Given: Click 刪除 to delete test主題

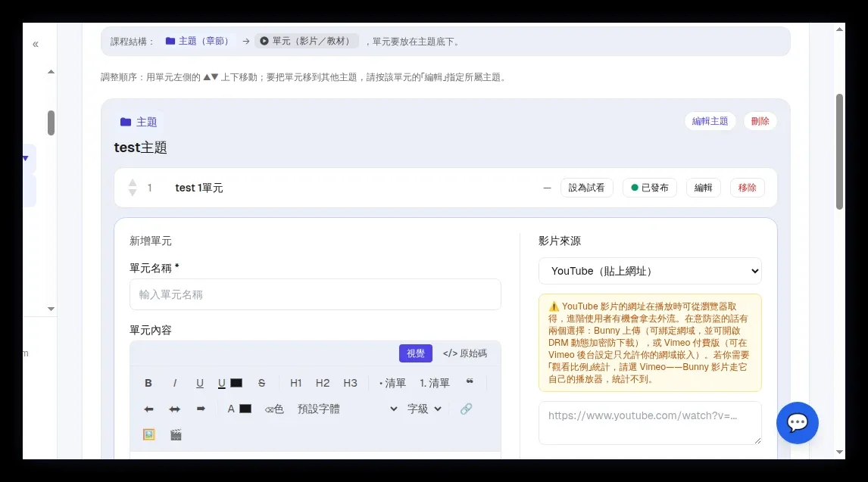Looking at the screenshot, I should click(x=760, y=121).
